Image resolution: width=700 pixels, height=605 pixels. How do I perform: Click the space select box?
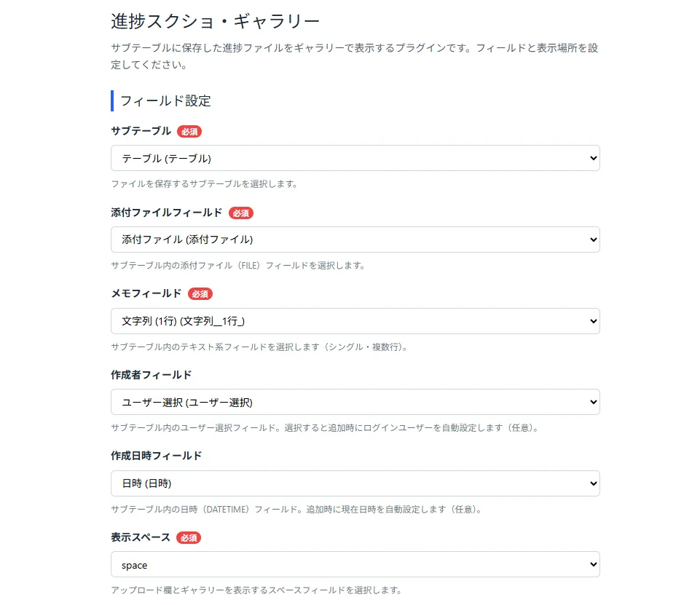(x=355, y=564)
